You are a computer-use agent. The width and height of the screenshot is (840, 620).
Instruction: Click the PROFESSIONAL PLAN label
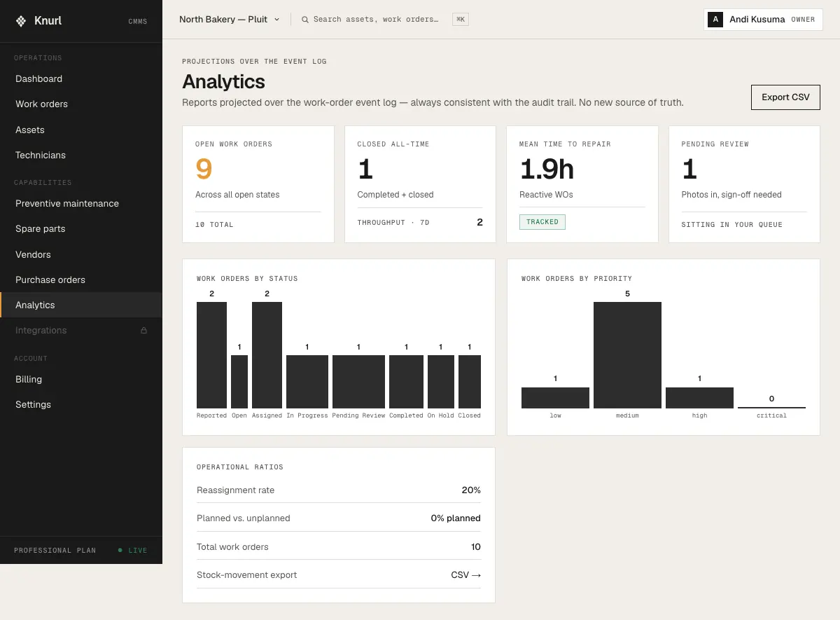(55, 550)
